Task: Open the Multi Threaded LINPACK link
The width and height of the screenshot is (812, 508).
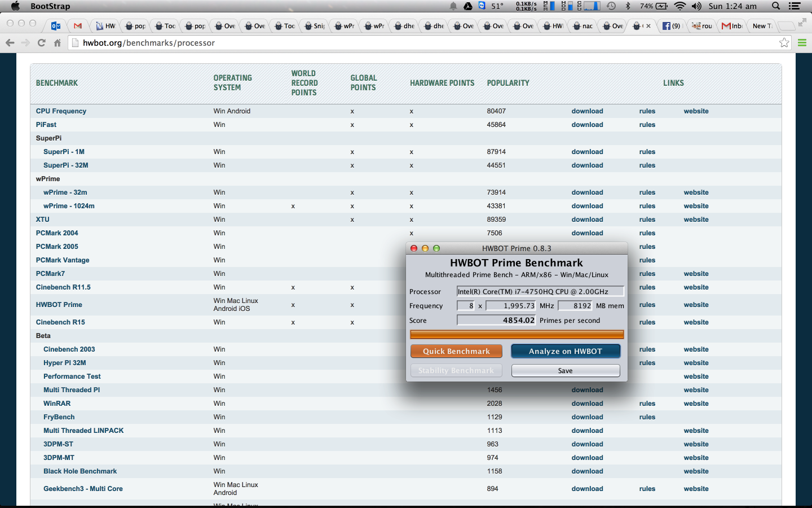Action: click(83, 431)
